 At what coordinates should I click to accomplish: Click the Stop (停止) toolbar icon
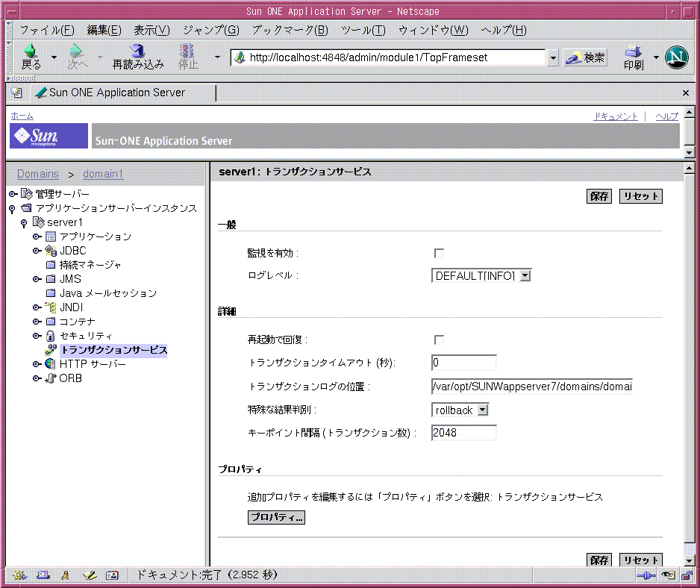[x=187, y=51]
